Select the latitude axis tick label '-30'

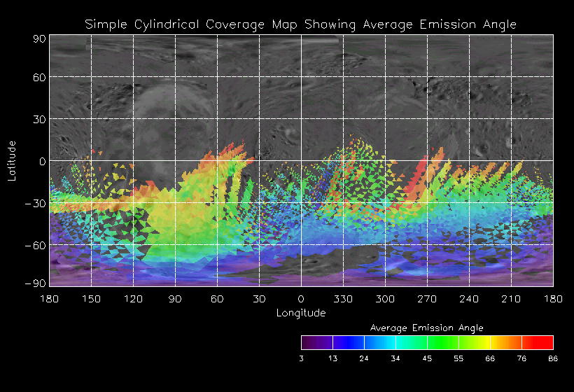(x=36, y=204)
